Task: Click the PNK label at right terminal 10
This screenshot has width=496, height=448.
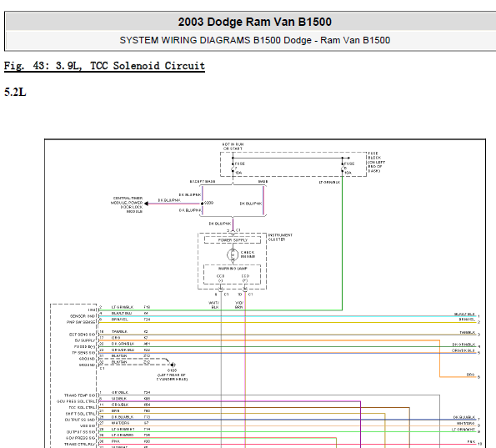Action: (471, 441)
